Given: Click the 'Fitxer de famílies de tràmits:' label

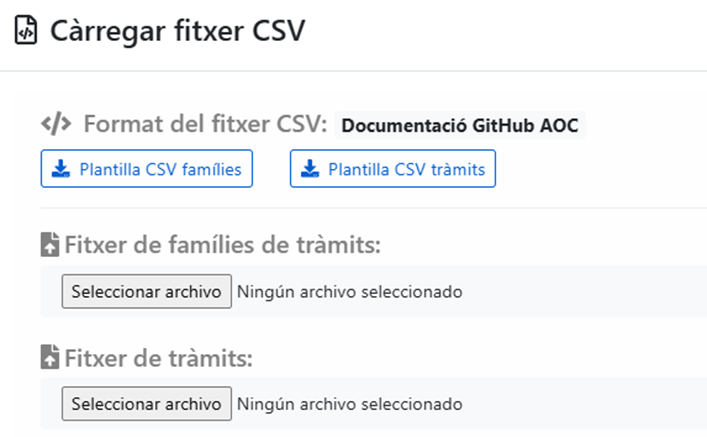Looking at the screenshot, I should pos(224,245).
